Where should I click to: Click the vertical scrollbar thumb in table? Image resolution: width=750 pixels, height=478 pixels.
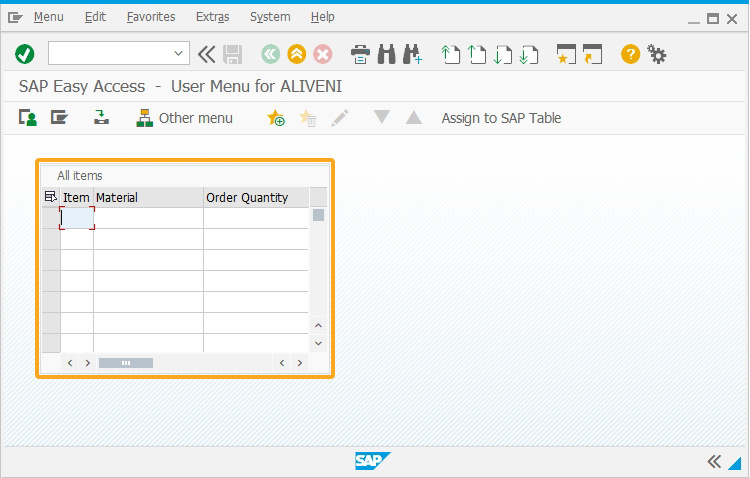pos(319,215)
